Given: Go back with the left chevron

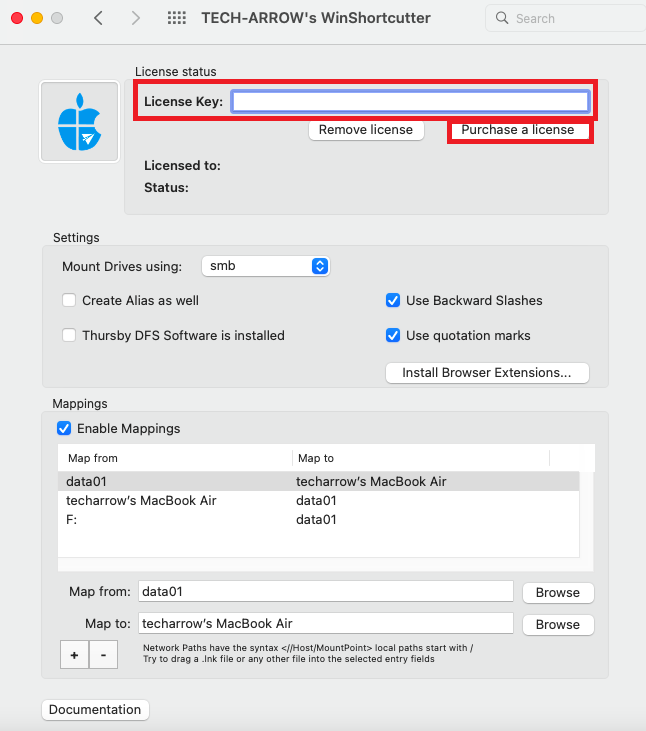Looking at the screenshot, I should [98, 18].
